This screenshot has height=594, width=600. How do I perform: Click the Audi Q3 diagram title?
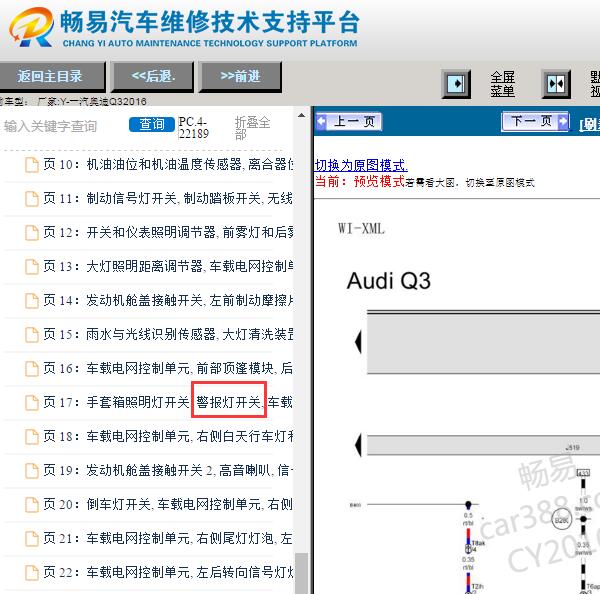[389, 281]
